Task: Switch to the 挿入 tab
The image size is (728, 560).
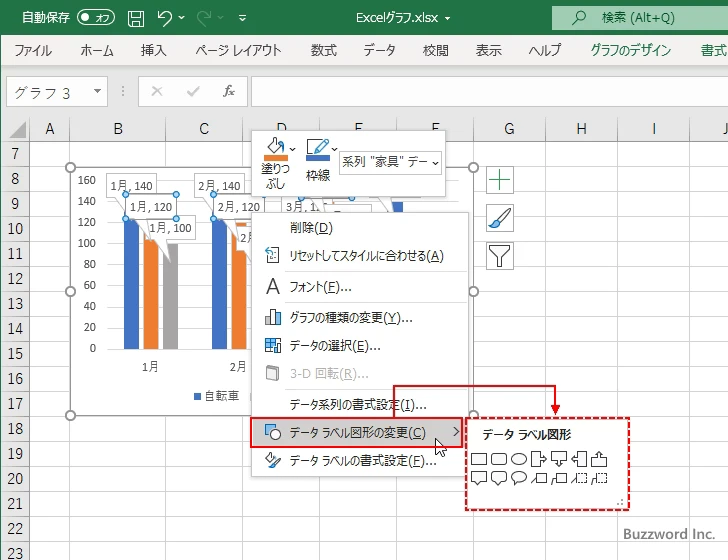Action: click(154, 50)
